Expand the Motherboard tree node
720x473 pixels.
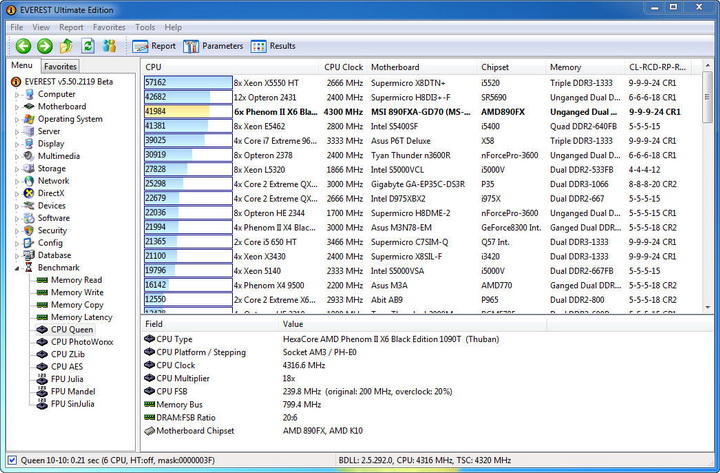[x=17, y=107]
